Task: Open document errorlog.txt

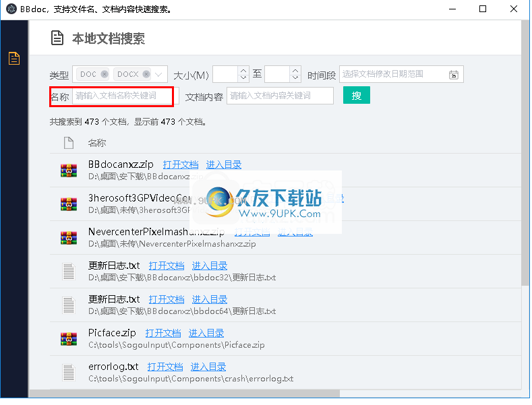Action: click(x=165, y=367)
